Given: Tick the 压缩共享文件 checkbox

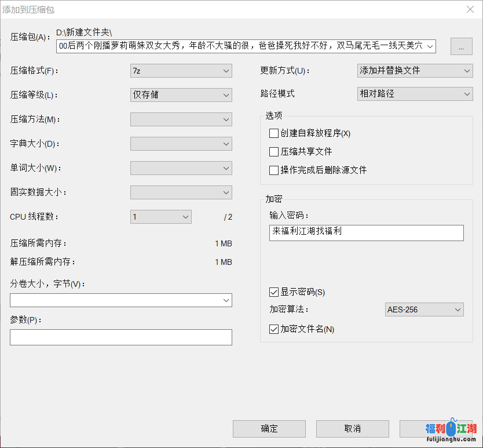Looking at the screenshot, I should pyautogui.click(x=274, y=152).
